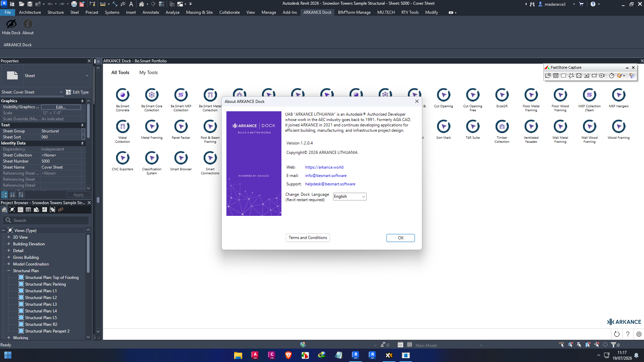Click Visibility/Graphics Edit... button
This screenshot has height=362, width=644.
coord(61,107)
